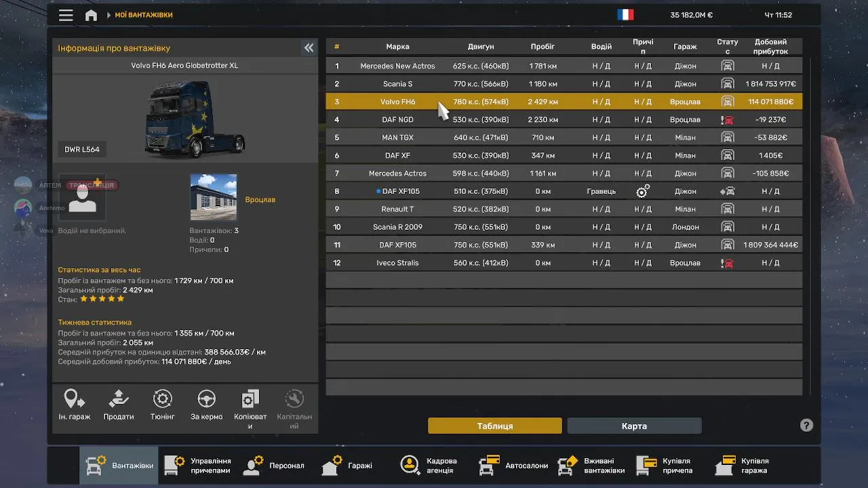Click the 35 182,0M € balance
Screen dimensions: 868x488
tap(692, 15)
